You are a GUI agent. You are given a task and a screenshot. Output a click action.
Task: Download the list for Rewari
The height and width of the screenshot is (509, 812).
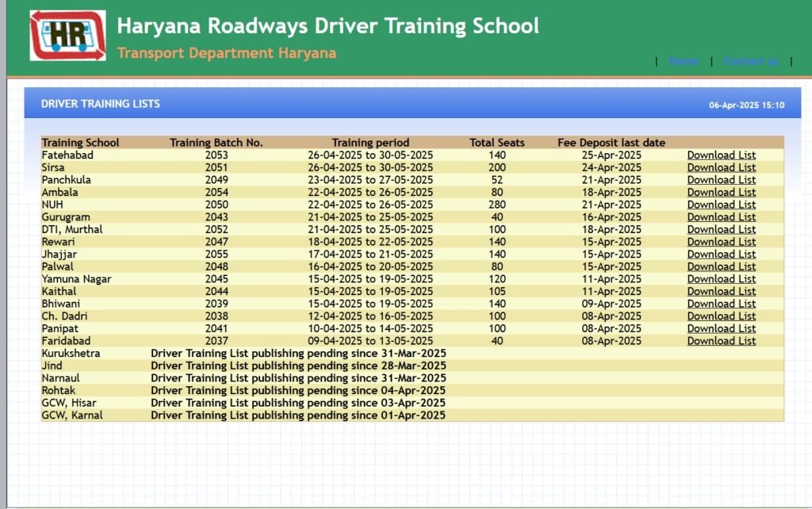pyautogui.click(x=722, y=242)
